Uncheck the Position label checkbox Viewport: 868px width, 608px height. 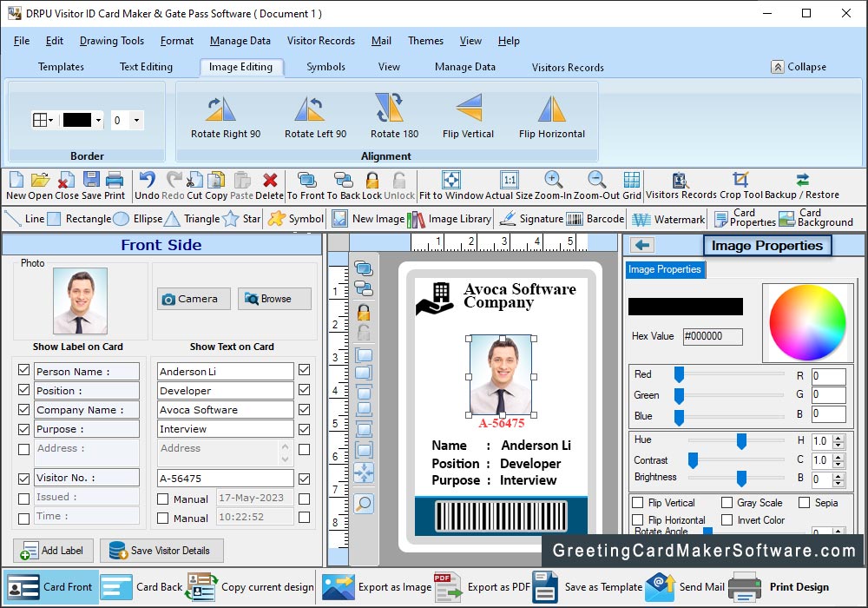click(x=23, y=390)
